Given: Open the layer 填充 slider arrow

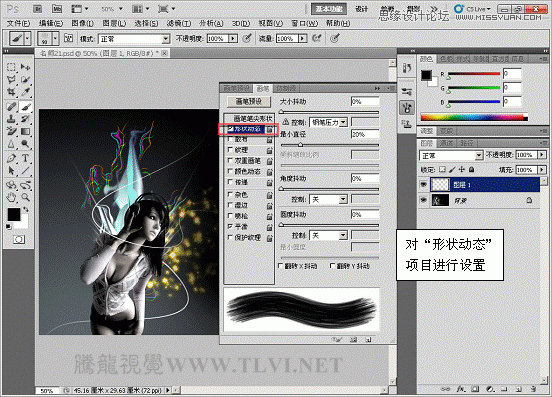Looking at the screenshot, I should (542, 170).
